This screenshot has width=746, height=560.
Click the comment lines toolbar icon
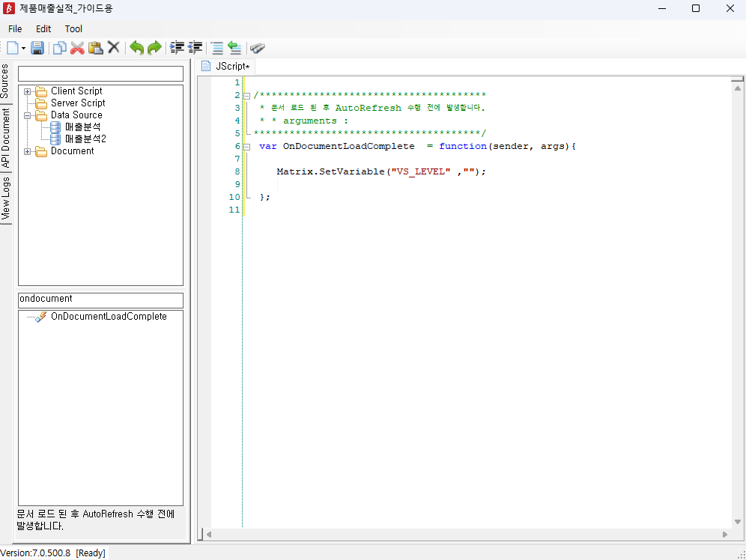coord(217,48)
